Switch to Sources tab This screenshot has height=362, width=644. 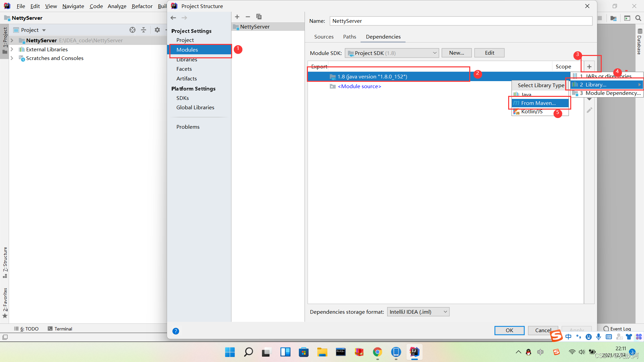pos(324,37)
